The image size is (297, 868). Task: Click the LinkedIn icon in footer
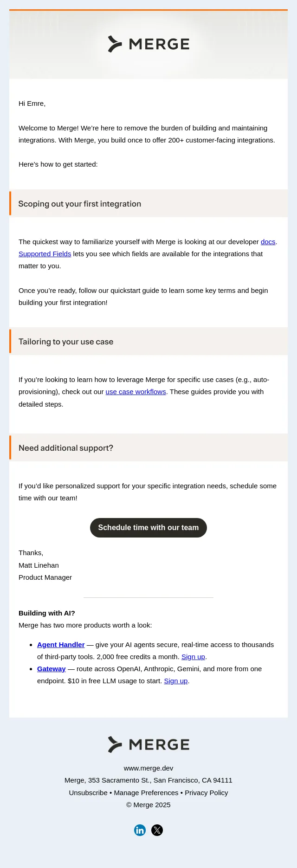[140, 830]
